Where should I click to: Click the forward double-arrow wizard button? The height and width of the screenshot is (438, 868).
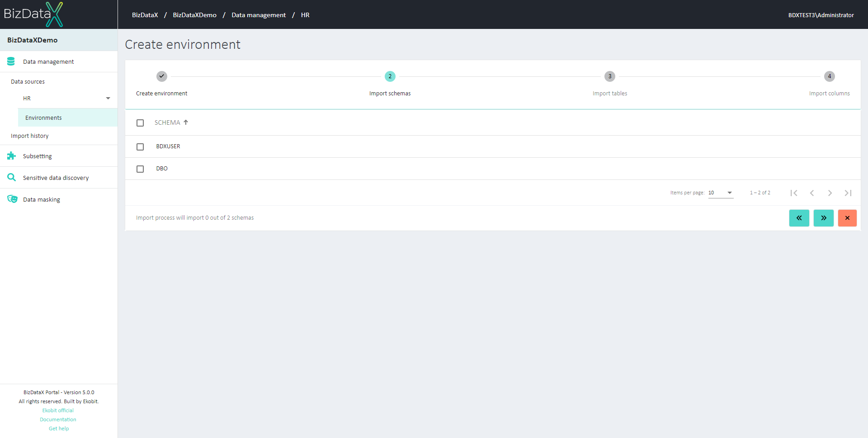click(824, 218)
